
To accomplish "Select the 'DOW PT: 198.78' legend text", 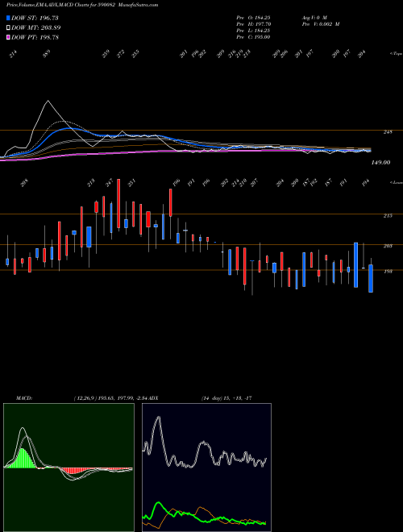I will coord(35,37).
